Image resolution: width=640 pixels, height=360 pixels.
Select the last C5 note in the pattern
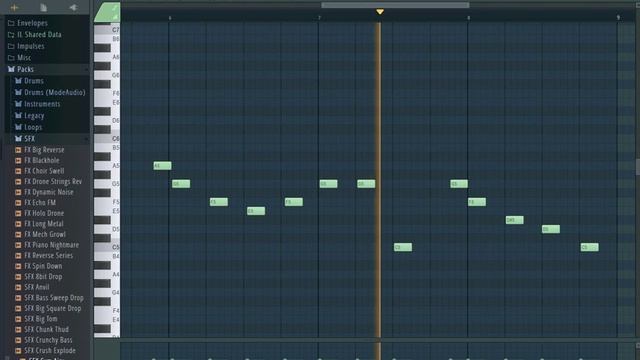coord(589,247)
